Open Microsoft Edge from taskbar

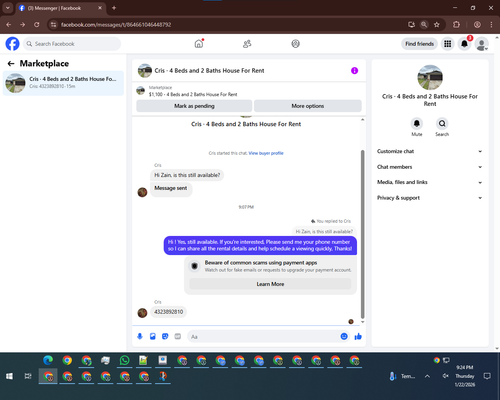pyautogui.click(x=48, y=360)
